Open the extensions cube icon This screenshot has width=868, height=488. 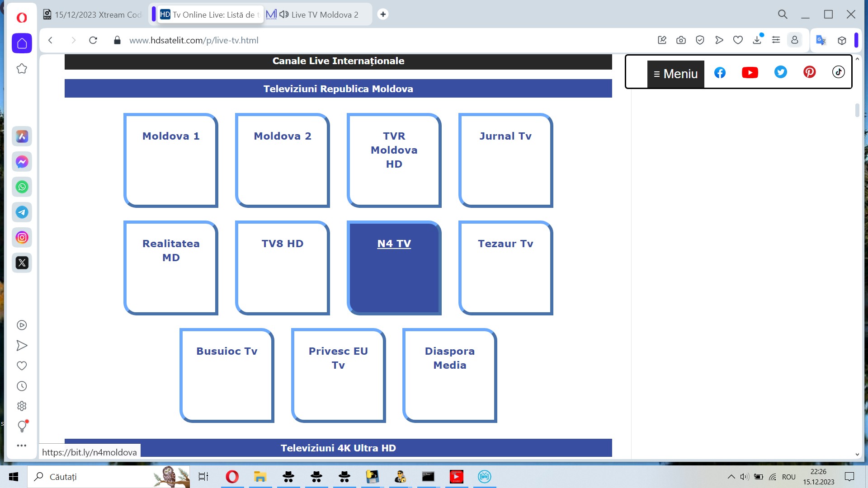point(842,40)
